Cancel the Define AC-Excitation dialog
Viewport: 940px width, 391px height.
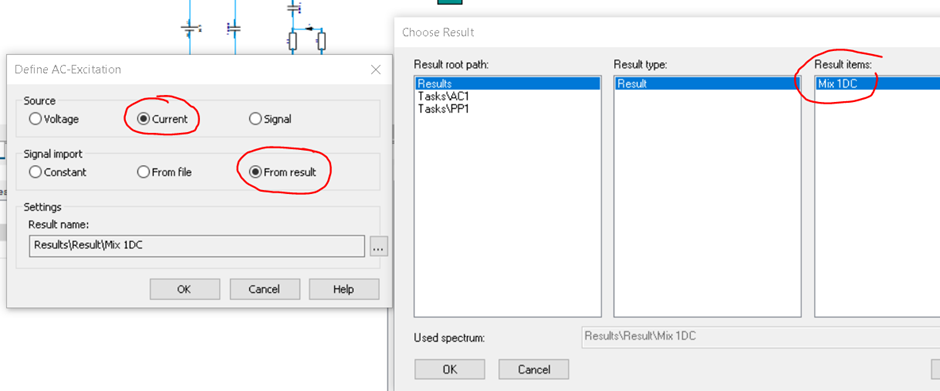coord(264,289)
